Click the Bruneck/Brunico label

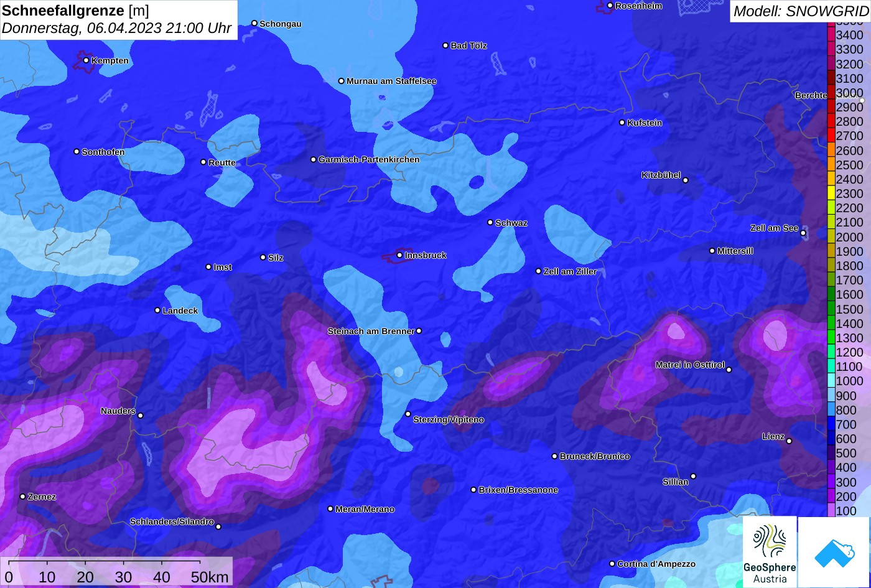595,457
